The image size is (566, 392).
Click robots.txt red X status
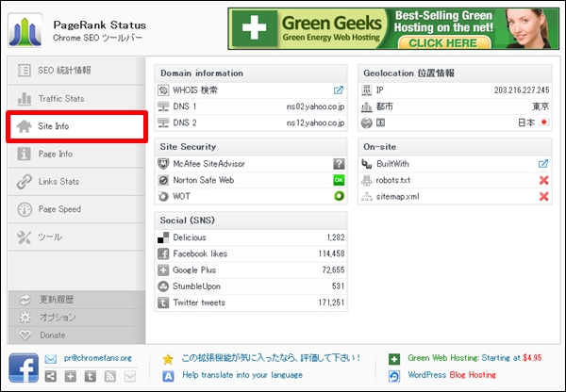pos(543,180)
